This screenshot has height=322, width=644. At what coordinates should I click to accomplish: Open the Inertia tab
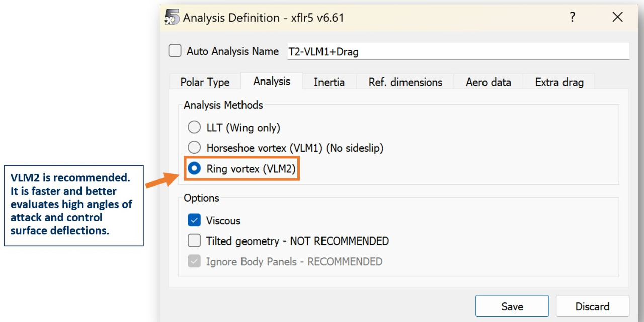click(x=329, y=82)
